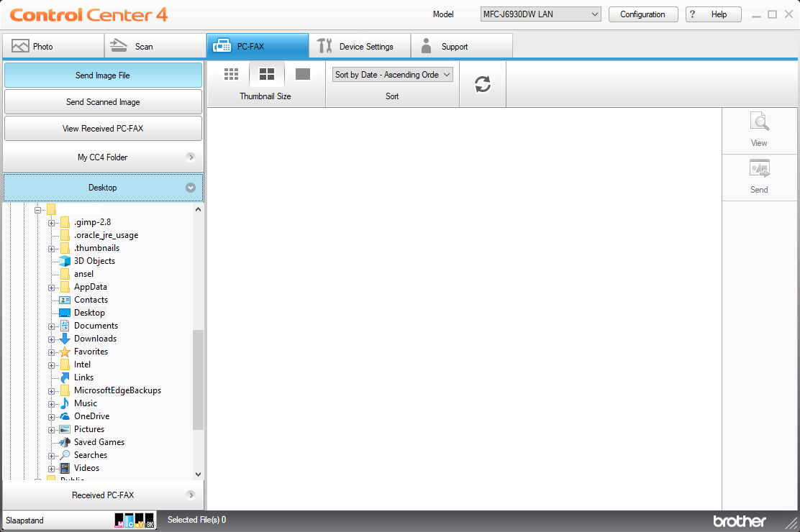Click the View magnifier icon
The image size is (800, 532).
[x=759, y=122]
